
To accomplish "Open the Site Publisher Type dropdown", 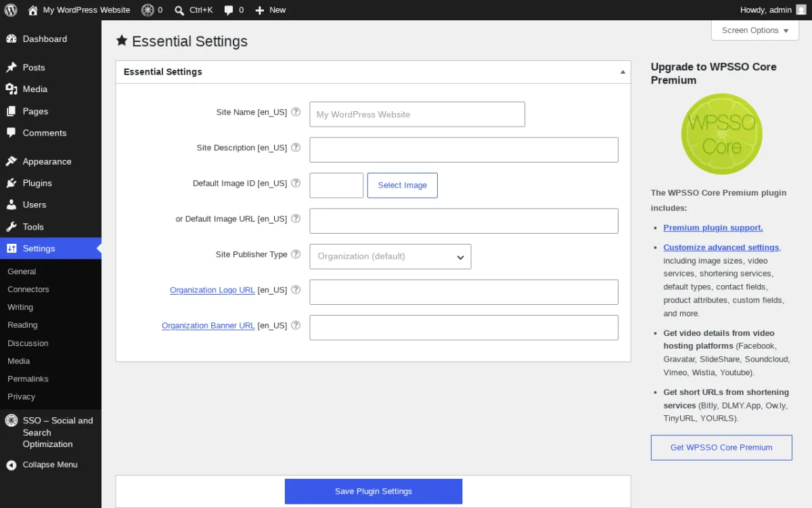I will (390, 257).
